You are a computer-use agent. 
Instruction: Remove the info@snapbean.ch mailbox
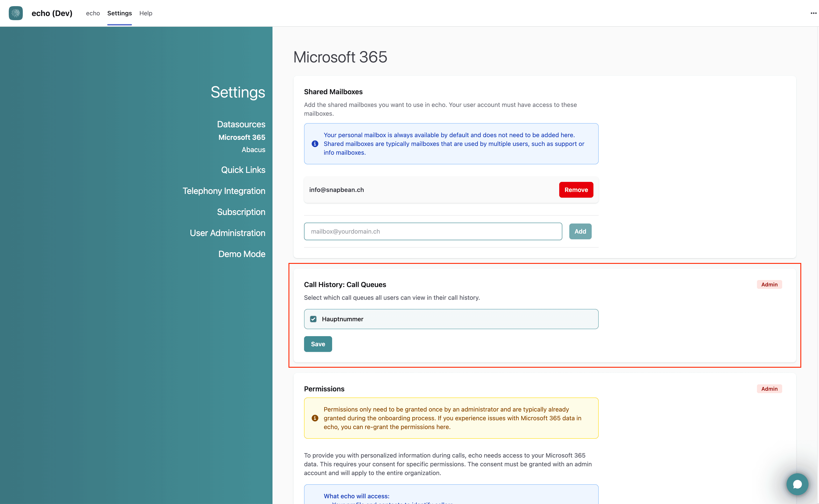point(576,190)
